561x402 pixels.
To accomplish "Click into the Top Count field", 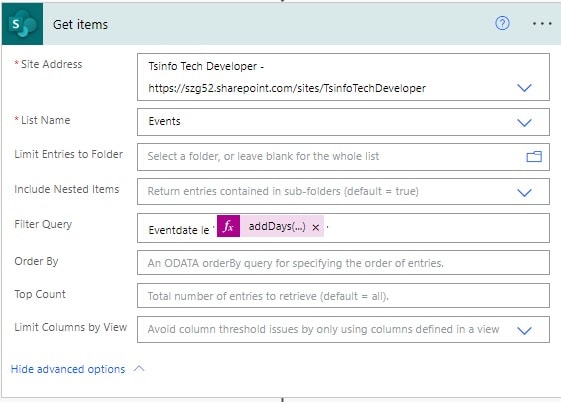I will click(343, 296).
